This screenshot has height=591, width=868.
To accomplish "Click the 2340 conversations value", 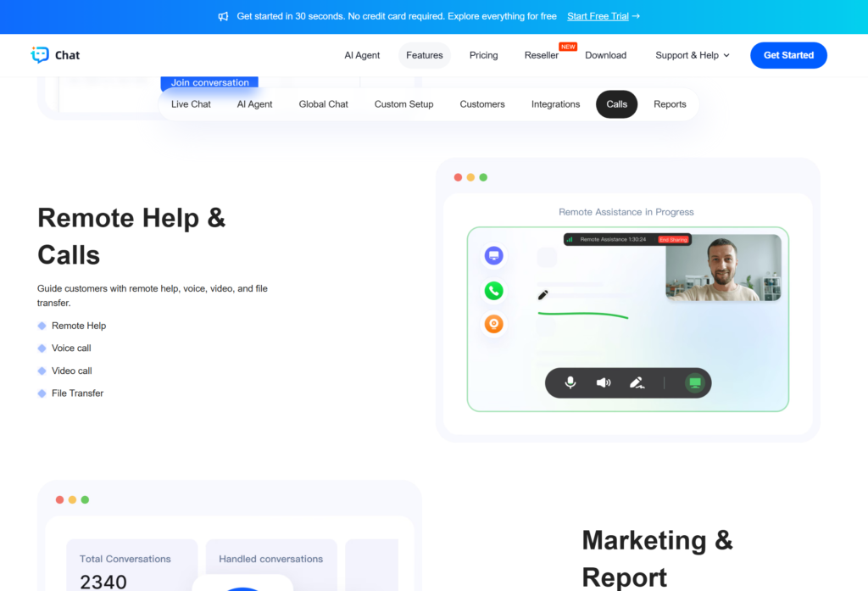I will [x=103, y=582].
